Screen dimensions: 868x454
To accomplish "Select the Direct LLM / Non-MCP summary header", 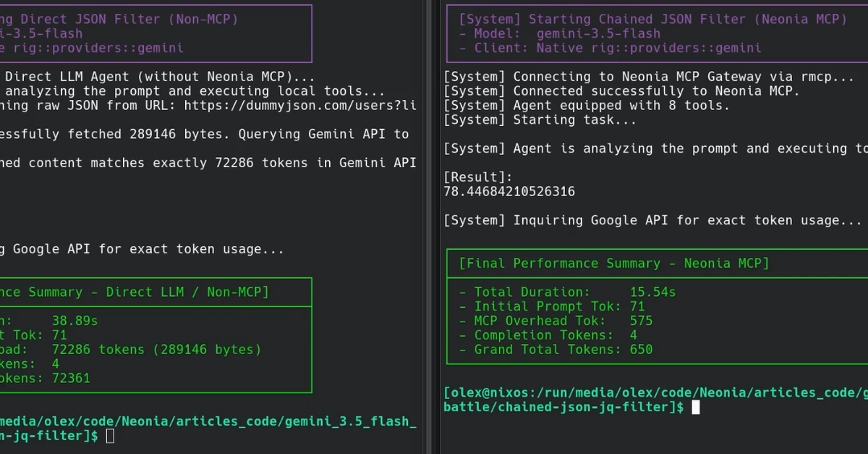I will [135, 292].
